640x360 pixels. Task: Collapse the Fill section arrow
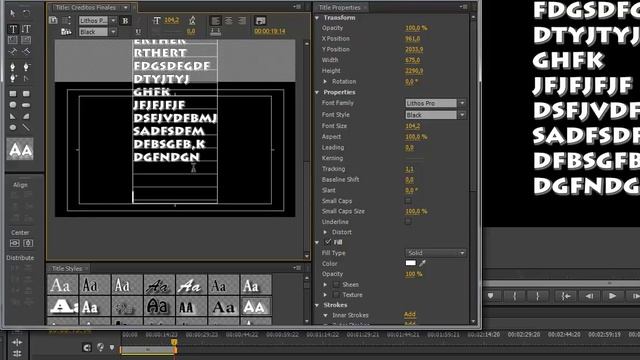coord(317,242)
